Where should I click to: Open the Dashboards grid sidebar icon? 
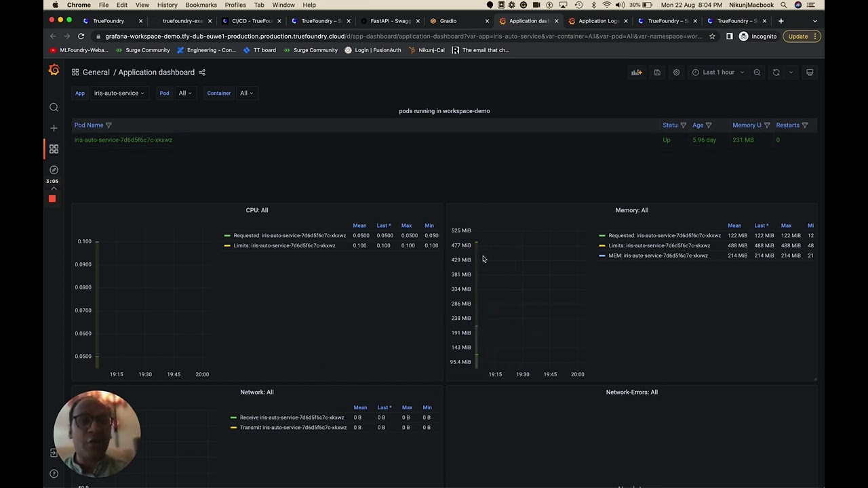[x=54, y=149]
